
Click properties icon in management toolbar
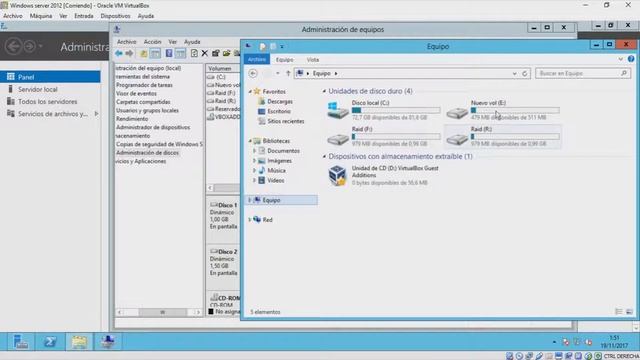click(216, 53)
